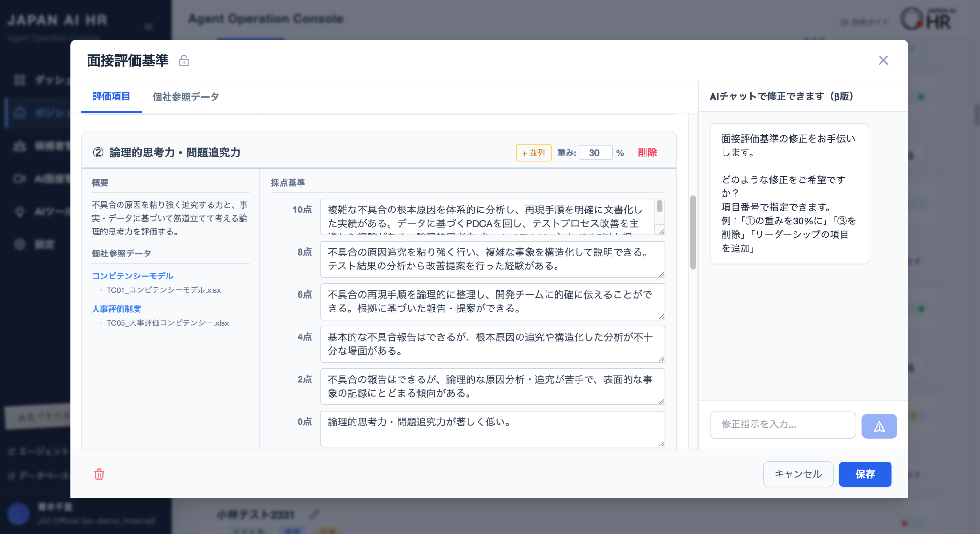
Task: Click the 保存 button
Action: (x=865, y=474)
